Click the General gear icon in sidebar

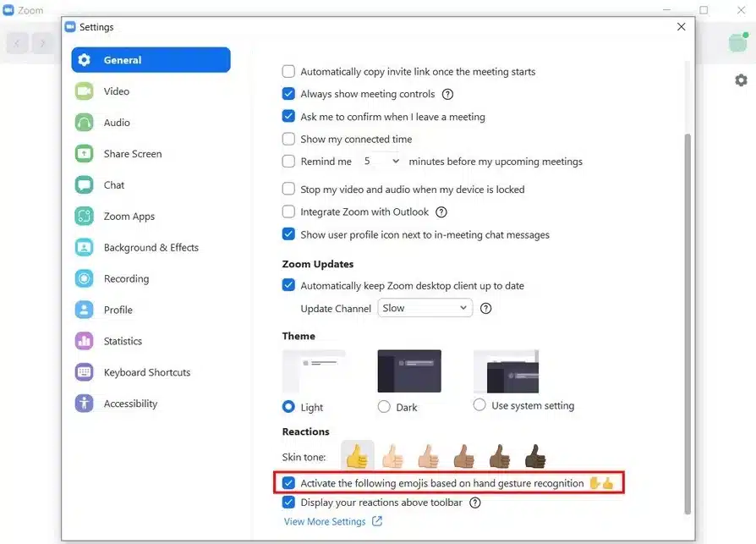tap(85, 60)
